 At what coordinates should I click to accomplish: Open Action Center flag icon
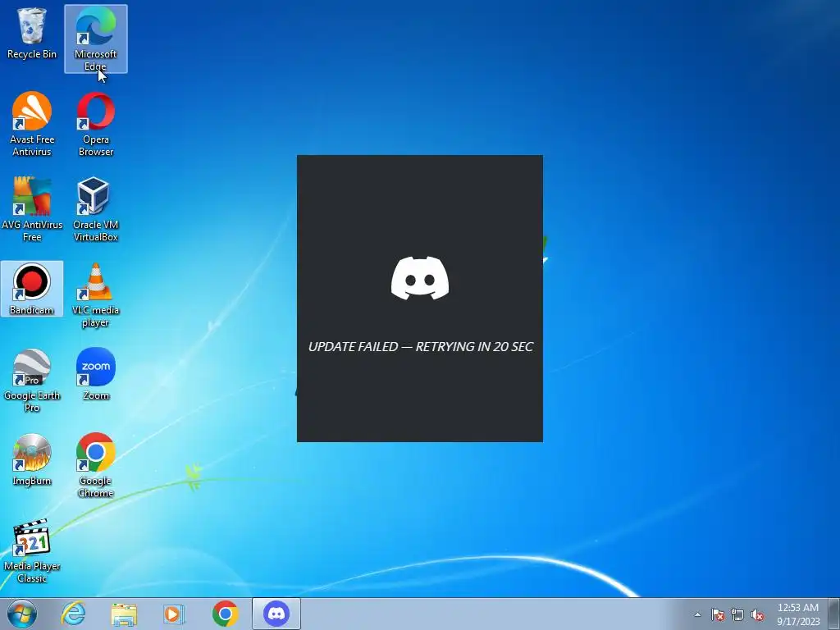[718, 614]
